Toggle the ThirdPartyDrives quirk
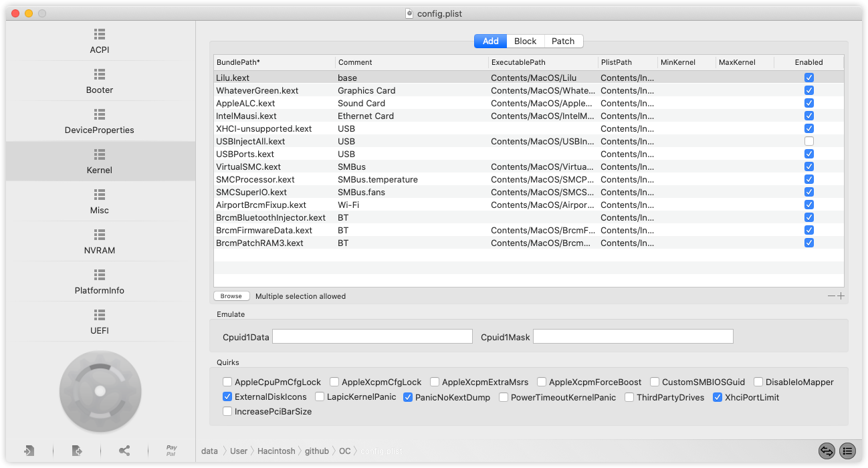This screenshot has height=468, width=868. pyautogui.click(x=629, y=397)
